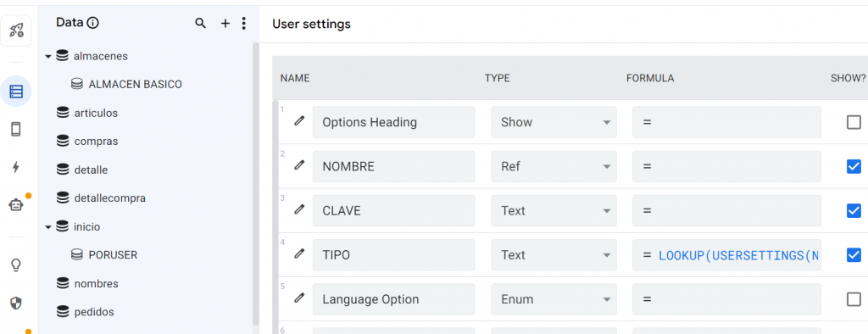Viewport: 868px width, 334px height.
Task: Open type dropdown for Options Heading
Action: (554, 122)
